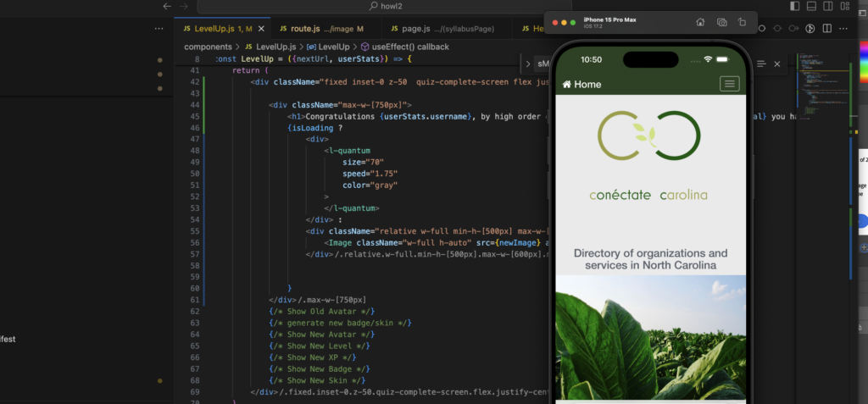Click Show New Level comment
The width and height of the screenshot is (868, 404).
[320, 346]
